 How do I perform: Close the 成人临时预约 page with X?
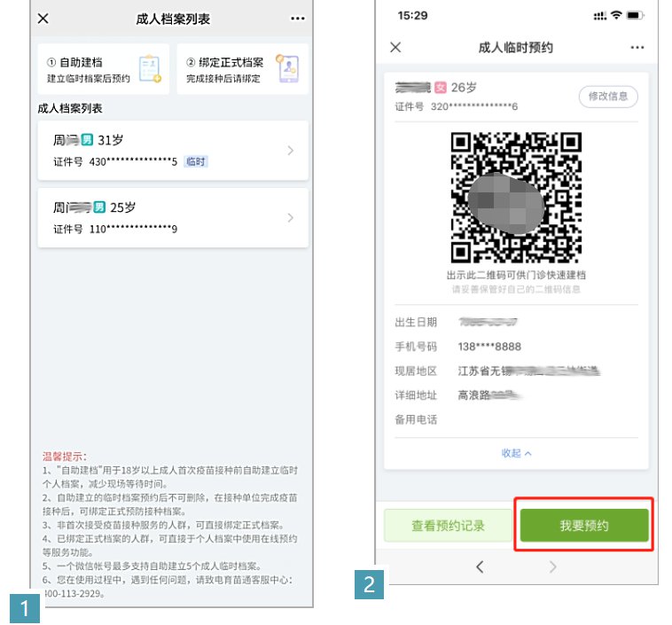(395, 47)
